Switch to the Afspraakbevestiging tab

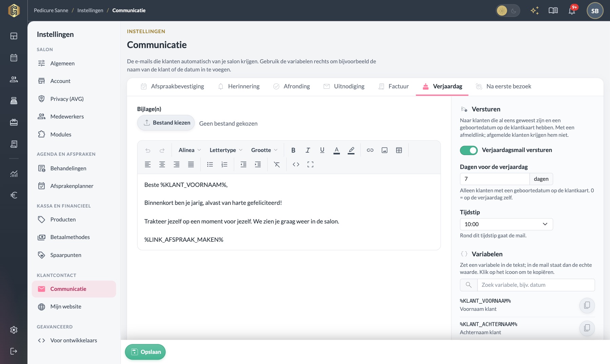(x=172, y=86)
